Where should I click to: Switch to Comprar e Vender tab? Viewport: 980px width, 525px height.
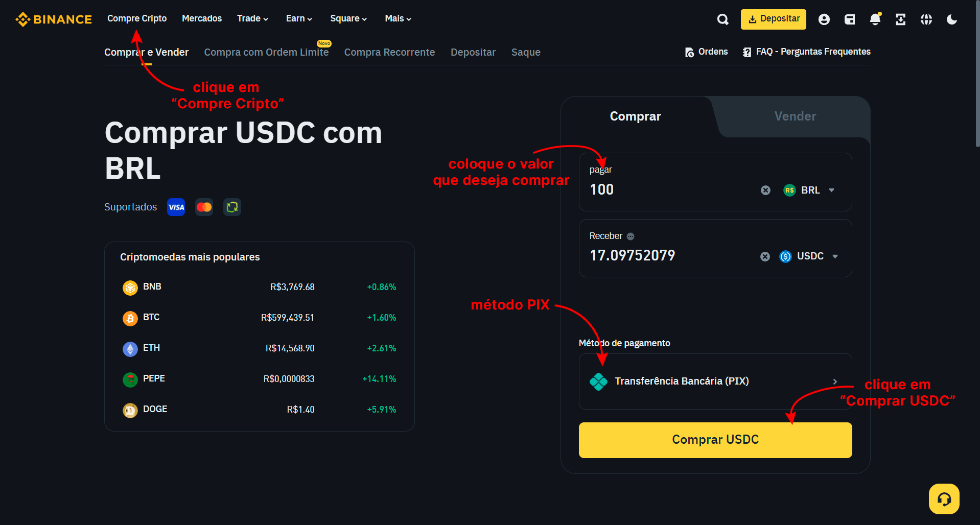point(147,52)
